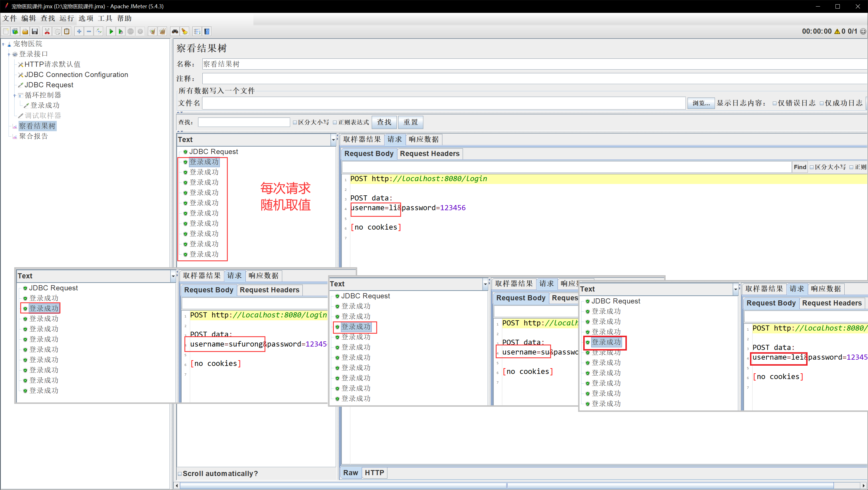Click the plus Expand all icon
This screenshot has width=868, height=490.
(79, 31)
